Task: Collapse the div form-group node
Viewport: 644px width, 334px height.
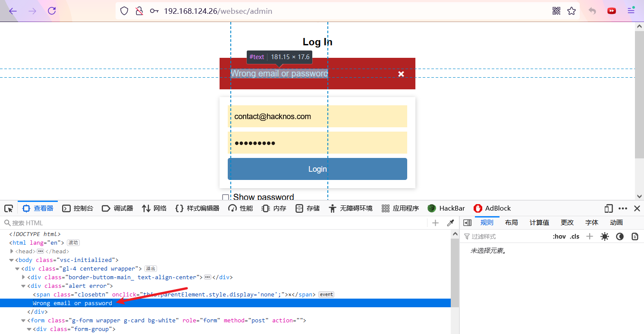Action: point(29,329)
